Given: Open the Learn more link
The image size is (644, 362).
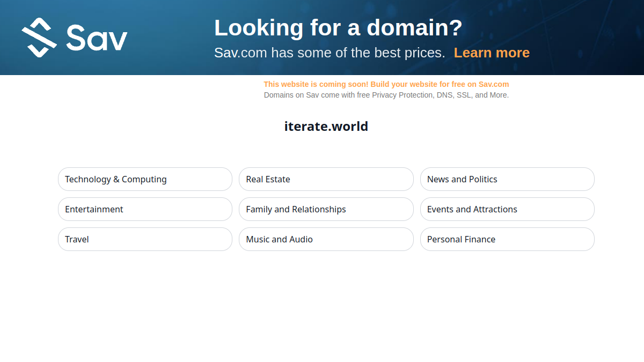Looking at the screenshot, I should click(x=492, y=53).
